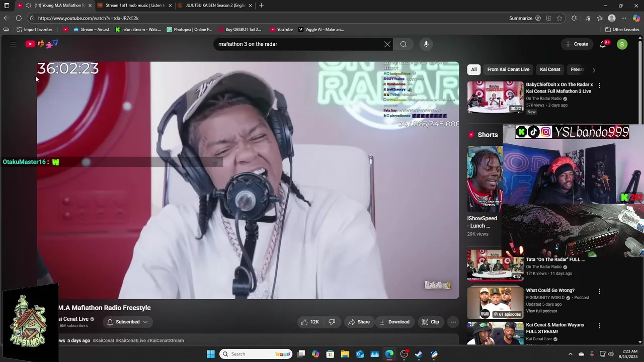Open the YouTube notifications bell
Image resolution: width=644 pixels, height=362 pixels.
603,44
